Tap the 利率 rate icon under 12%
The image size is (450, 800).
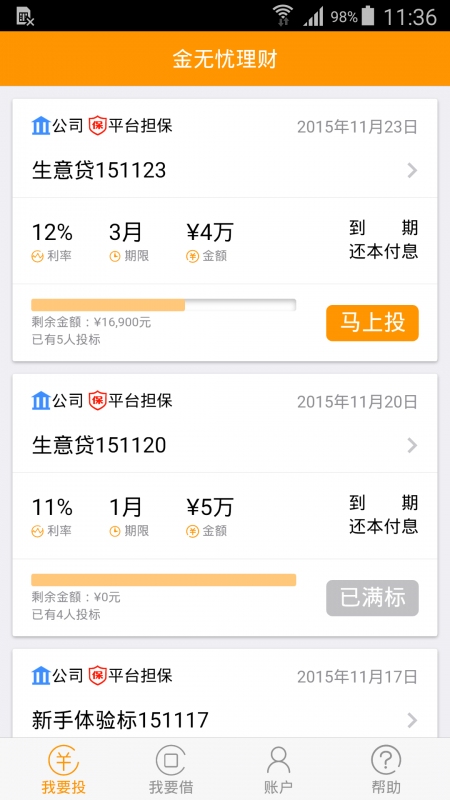37,256
